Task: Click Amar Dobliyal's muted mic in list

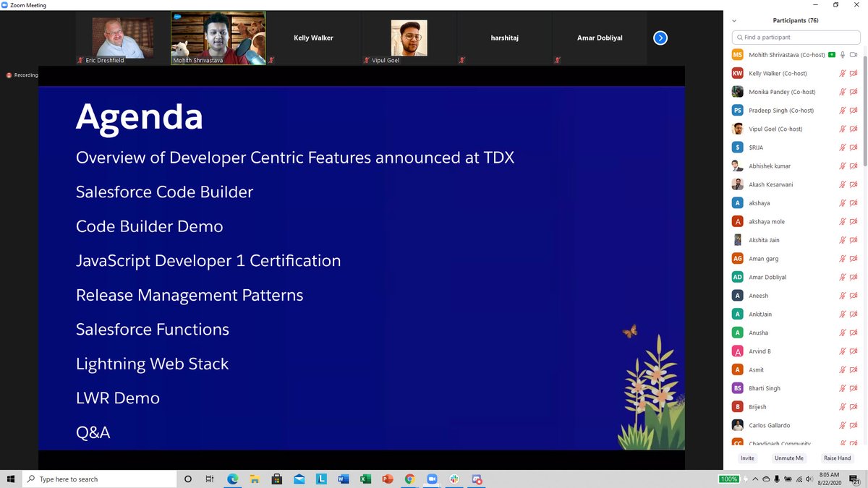Action: 843,277
